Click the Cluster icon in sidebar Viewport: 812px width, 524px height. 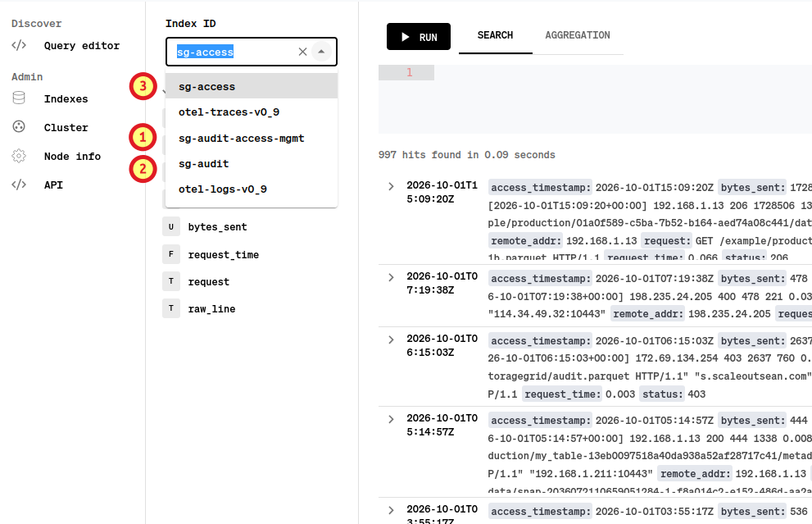click(x=19, y=126)
